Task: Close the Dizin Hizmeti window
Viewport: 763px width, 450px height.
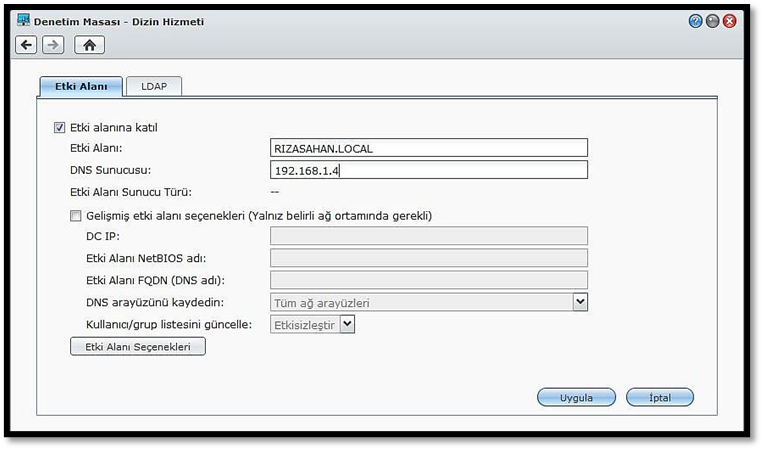Action: 729,21
